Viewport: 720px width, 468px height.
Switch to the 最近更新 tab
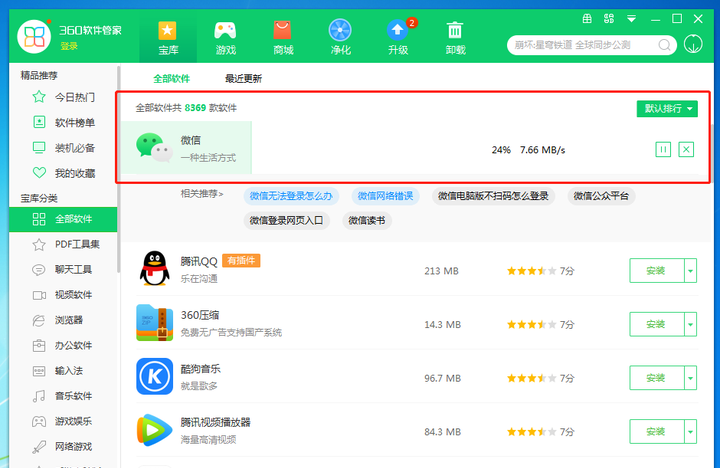243,79
